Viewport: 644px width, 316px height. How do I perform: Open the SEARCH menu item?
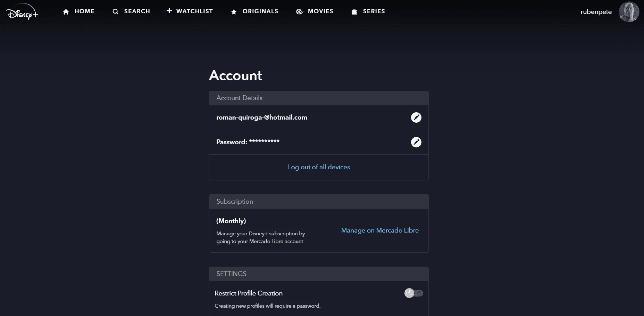(137, 11)
